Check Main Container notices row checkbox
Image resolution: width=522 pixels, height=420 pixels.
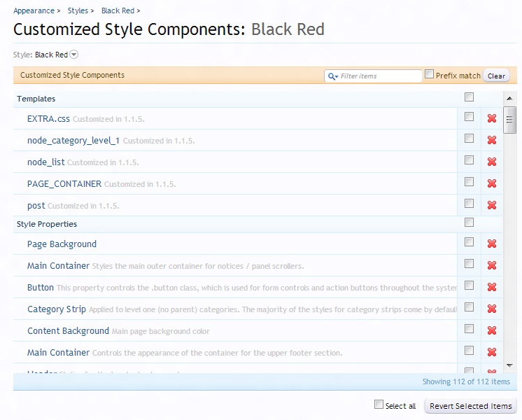(x=469, y=263)
